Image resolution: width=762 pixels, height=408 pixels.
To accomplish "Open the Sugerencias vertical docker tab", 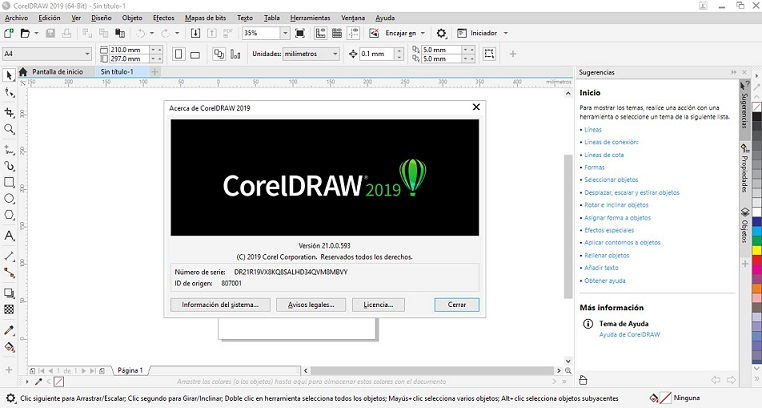I will [744, 105].
